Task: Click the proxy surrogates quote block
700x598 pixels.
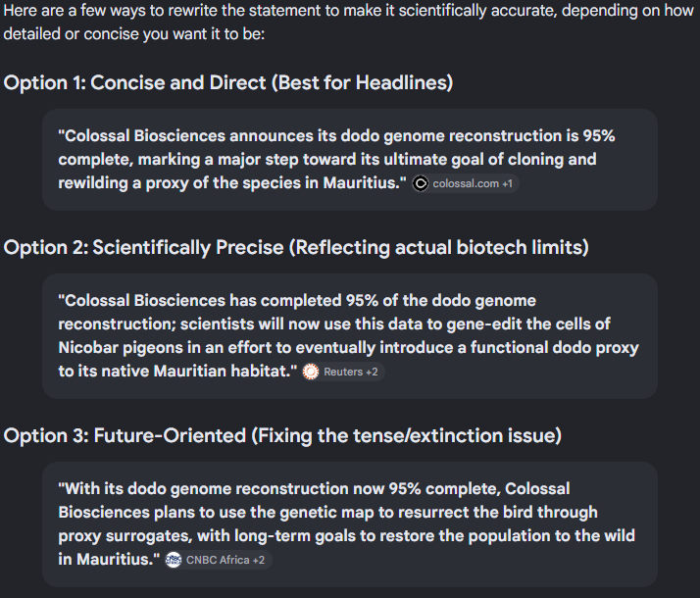Action: tap(350, 524)
